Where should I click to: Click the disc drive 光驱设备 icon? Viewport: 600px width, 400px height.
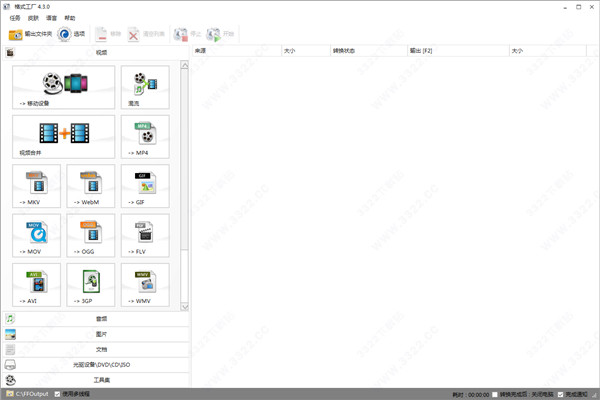coord(10,365)
